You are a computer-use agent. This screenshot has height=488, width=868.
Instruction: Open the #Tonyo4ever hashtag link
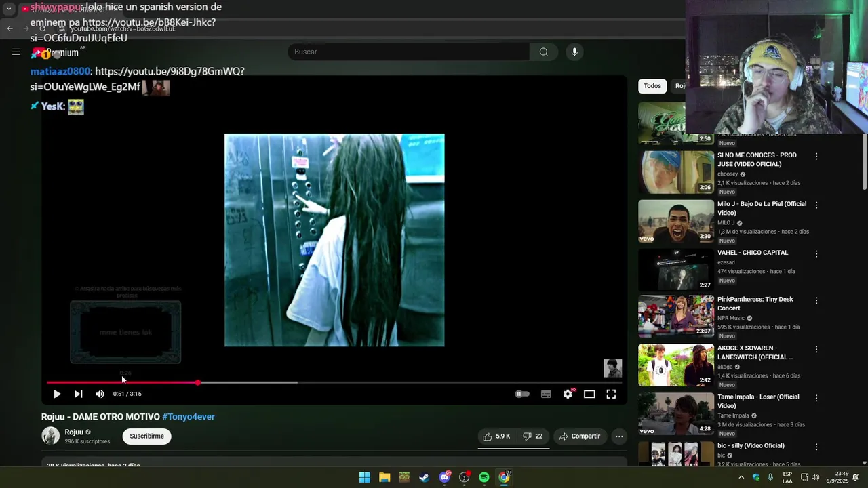[x=189, y=417]
